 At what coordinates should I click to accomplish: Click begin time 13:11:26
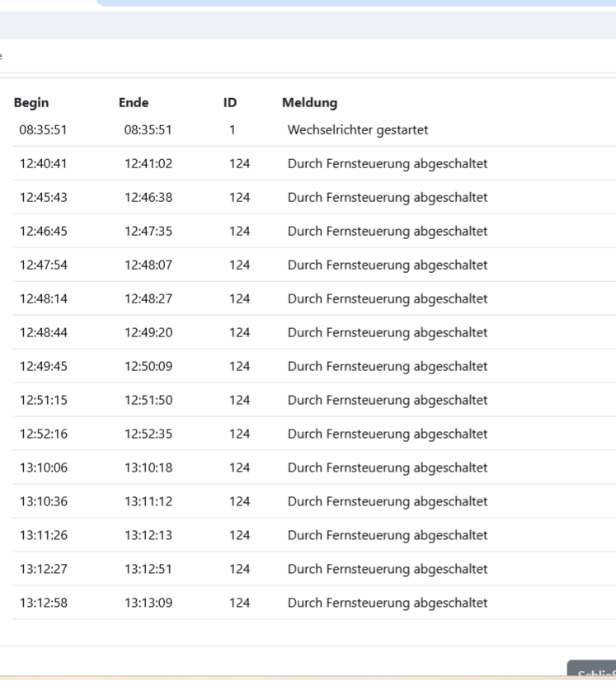[x=44, y=536]
